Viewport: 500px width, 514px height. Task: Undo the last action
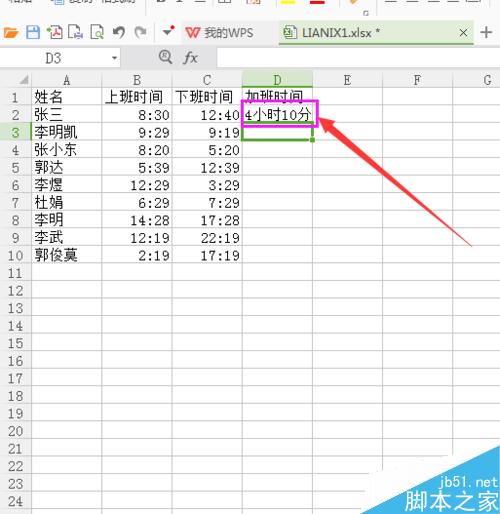tap(119, 32)
